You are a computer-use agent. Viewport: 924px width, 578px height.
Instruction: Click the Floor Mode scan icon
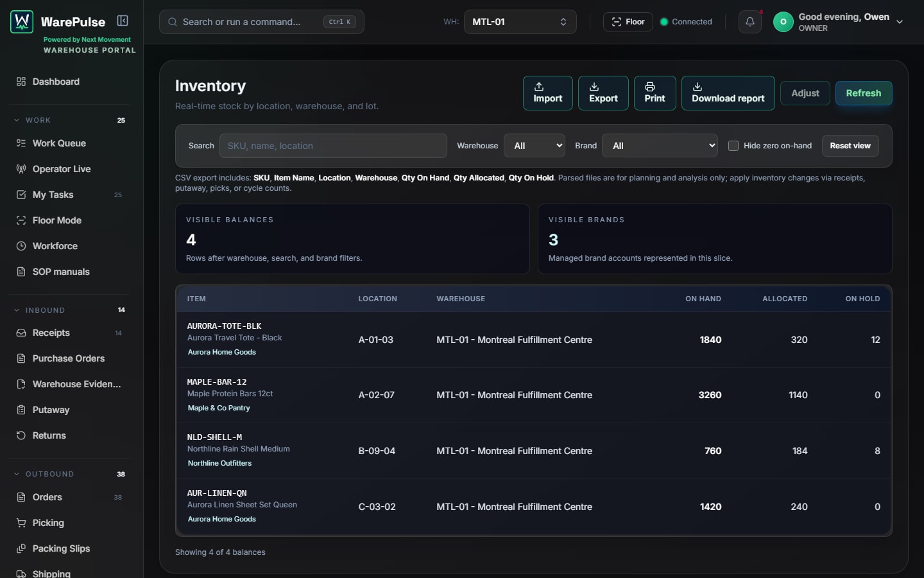tap(21, 220)
